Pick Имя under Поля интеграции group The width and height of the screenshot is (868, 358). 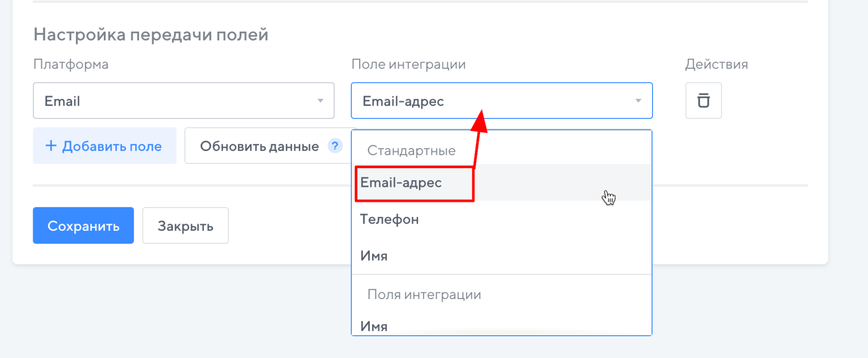[374, 326]
